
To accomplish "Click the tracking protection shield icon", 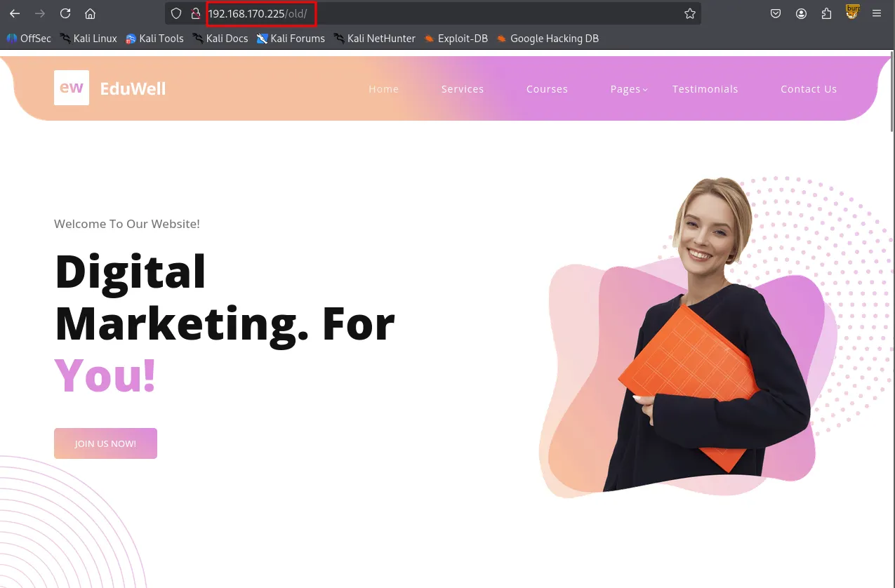I will [x=177, y=13].
